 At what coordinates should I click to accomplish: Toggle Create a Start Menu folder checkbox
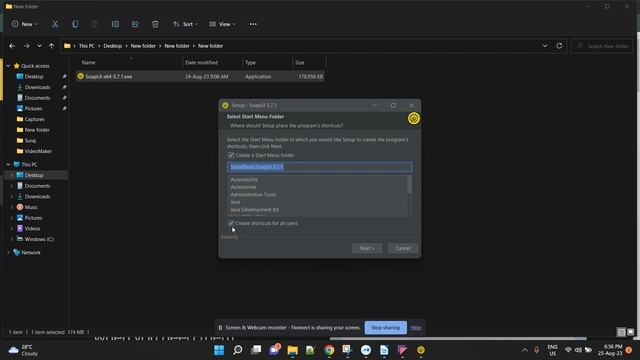(231, 155)
